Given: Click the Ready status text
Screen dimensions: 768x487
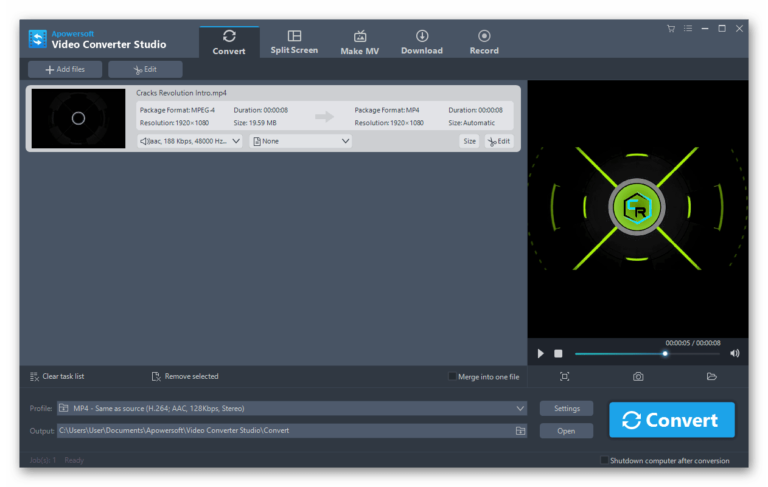Looking at the screenshot, I should pyautogui.click(x=74, y=460).
